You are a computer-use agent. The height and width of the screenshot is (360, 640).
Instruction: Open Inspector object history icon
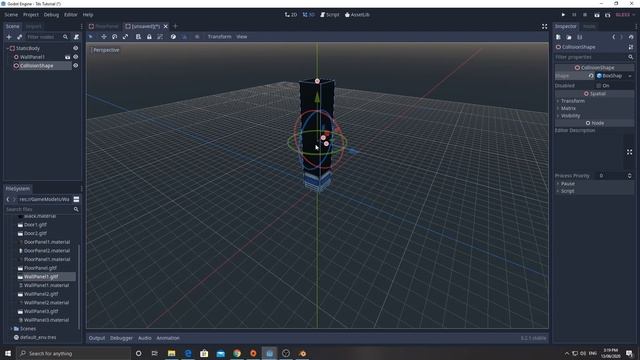click(631, 37)
